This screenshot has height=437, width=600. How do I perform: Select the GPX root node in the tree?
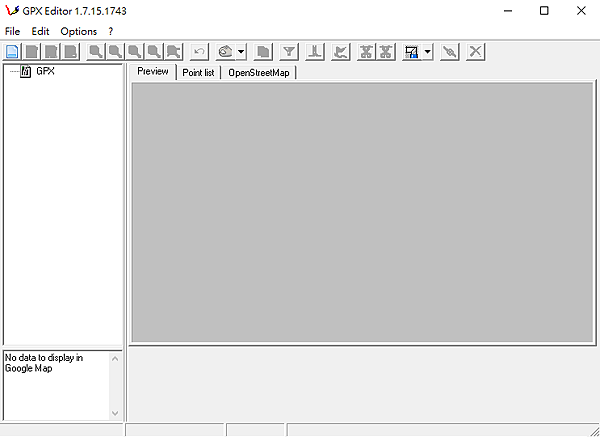[45, 71]
